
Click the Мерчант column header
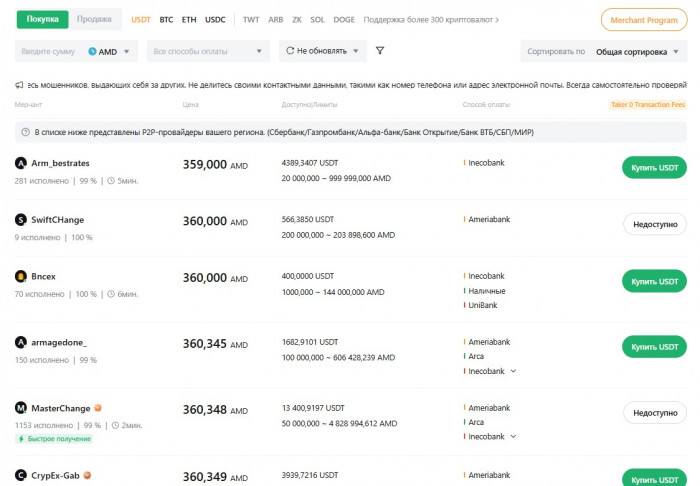pyautogui.click(x=28, y=104)
